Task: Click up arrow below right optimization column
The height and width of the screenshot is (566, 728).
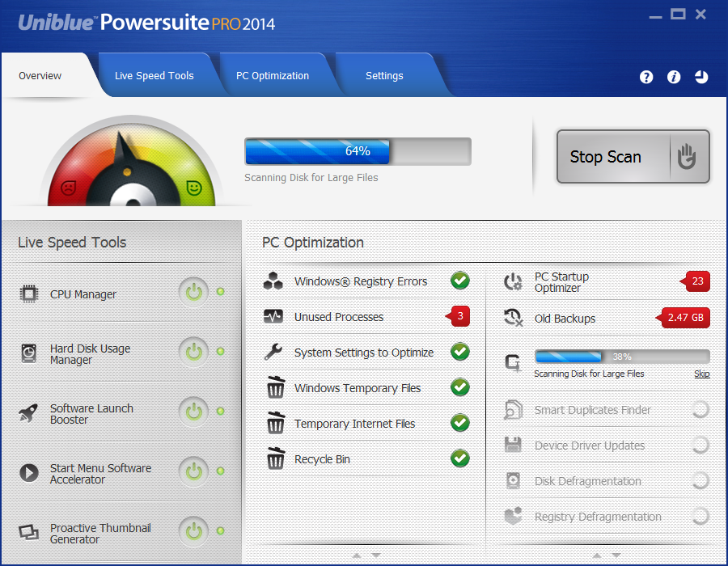Action: point(597,555)
